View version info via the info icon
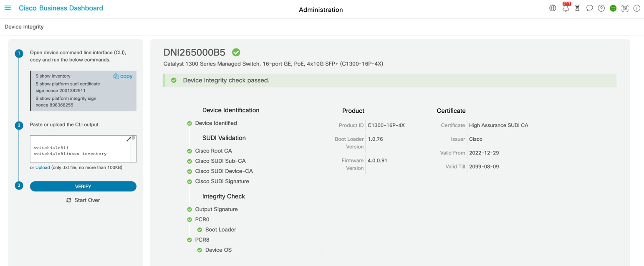 point(636,8)
